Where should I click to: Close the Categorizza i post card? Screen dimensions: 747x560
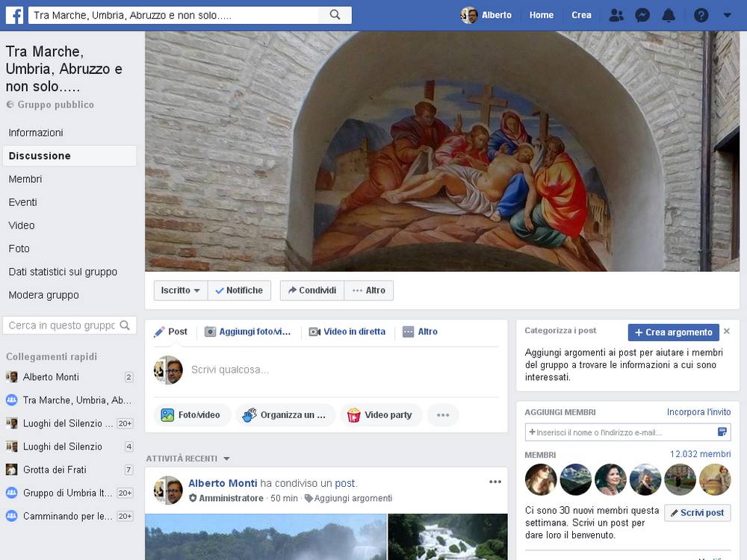click(727, 331)
